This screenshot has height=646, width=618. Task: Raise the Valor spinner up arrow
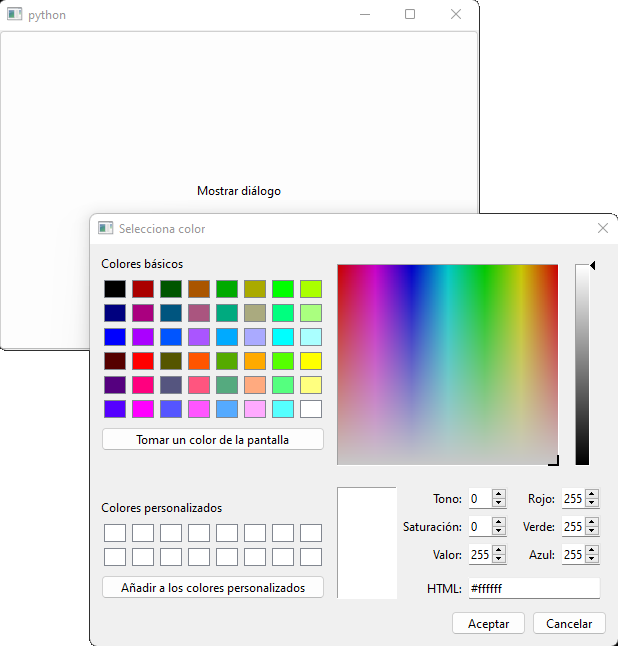tap(499, 550)
